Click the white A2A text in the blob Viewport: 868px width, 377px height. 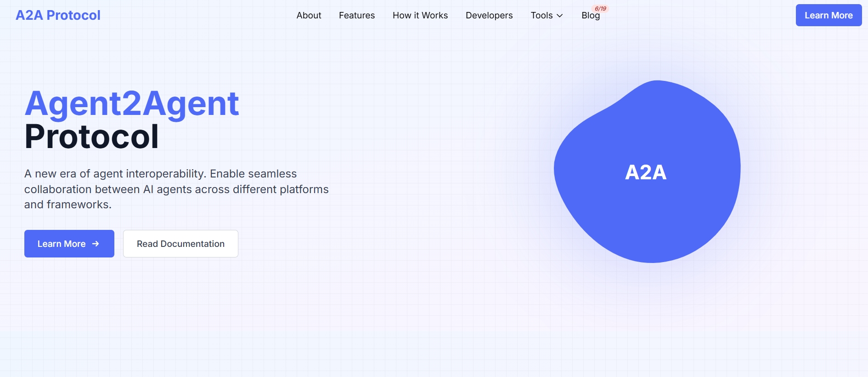(x=645, y=172)
